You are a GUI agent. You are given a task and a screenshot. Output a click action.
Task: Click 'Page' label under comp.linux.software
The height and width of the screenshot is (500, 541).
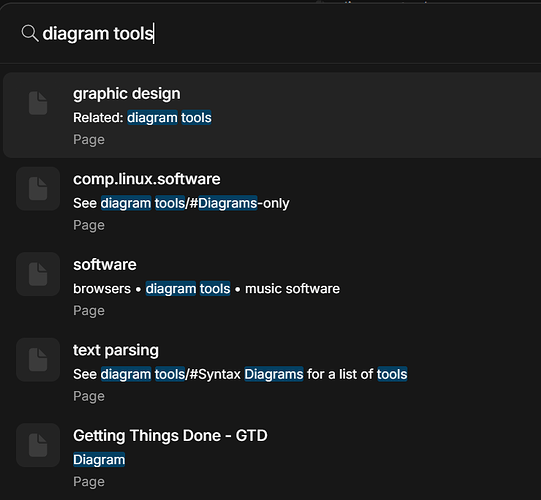click(x=89, y=225)
